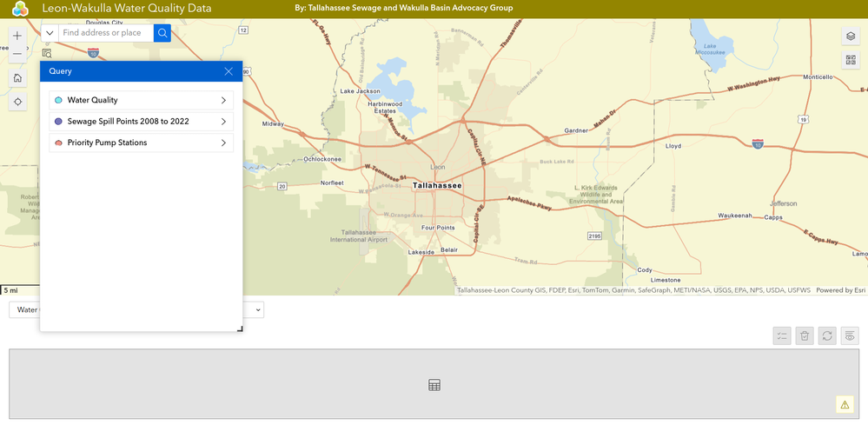The height and width of the screenshot is (425, 868).
Task: Click the Find address or place field
Action: [x=106, y=33]
